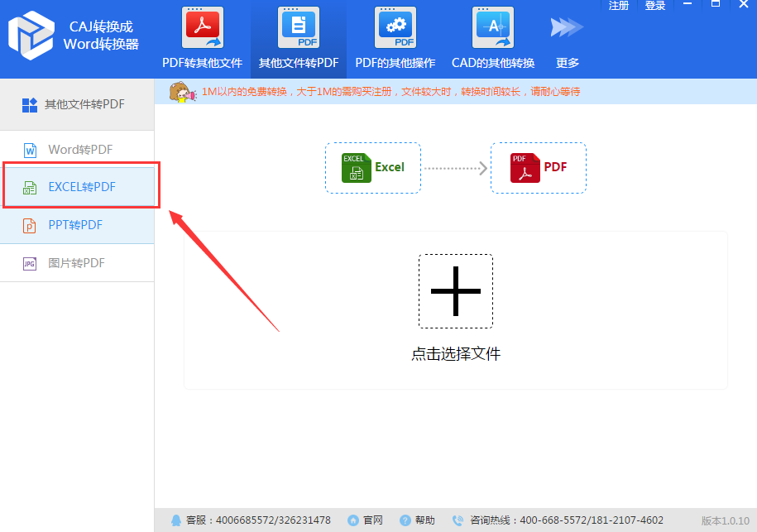Image resolution: width=757 pixels, height=532 pixels.
Task: Open the CAD的其他转换 toolbar icon
Action: [x=493, y=27]
